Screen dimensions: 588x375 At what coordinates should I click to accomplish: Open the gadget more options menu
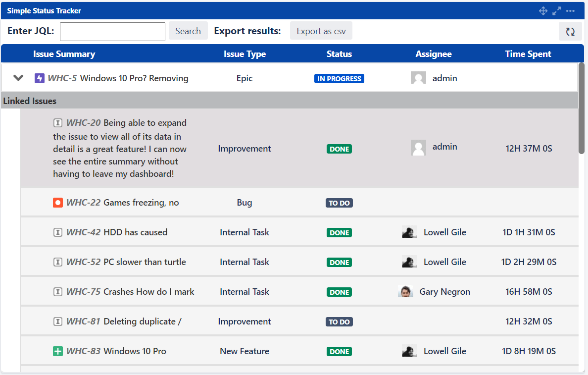point(570,11)
